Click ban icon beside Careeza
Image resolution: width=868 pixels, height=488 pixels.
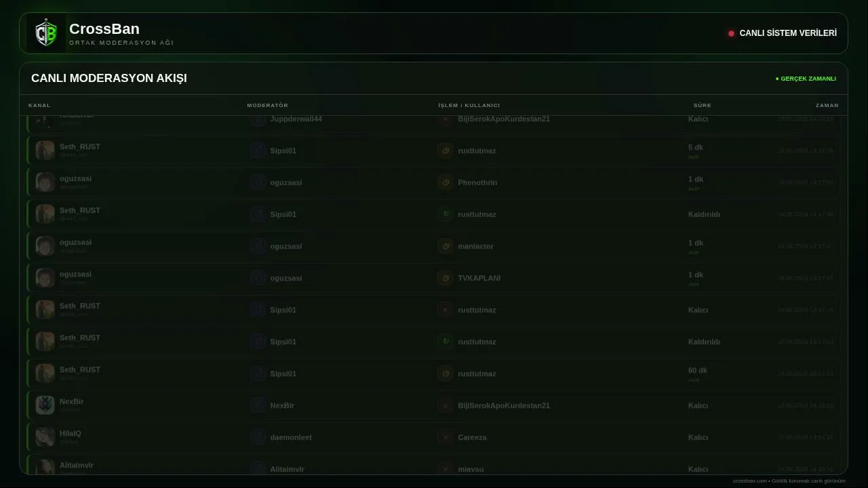pyautogui.click(x=446, y=437)
